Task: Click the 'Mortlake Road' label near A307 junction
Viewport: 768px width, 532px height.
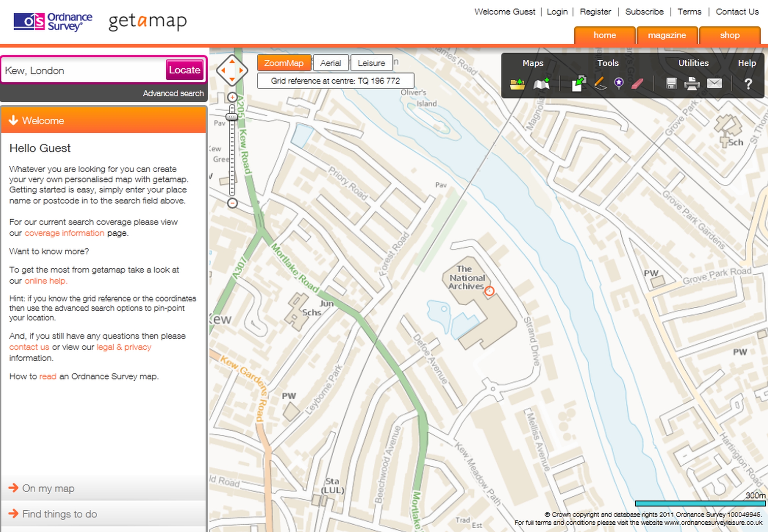Action: tap(295, 268)
